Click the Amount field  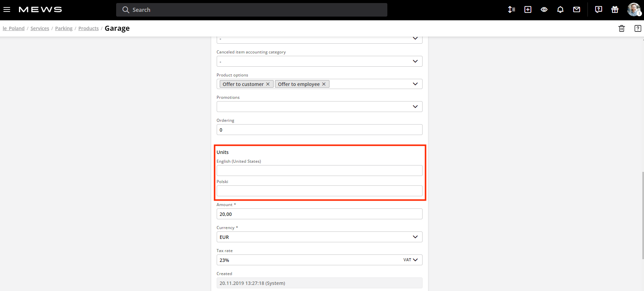tap(319, 214)
